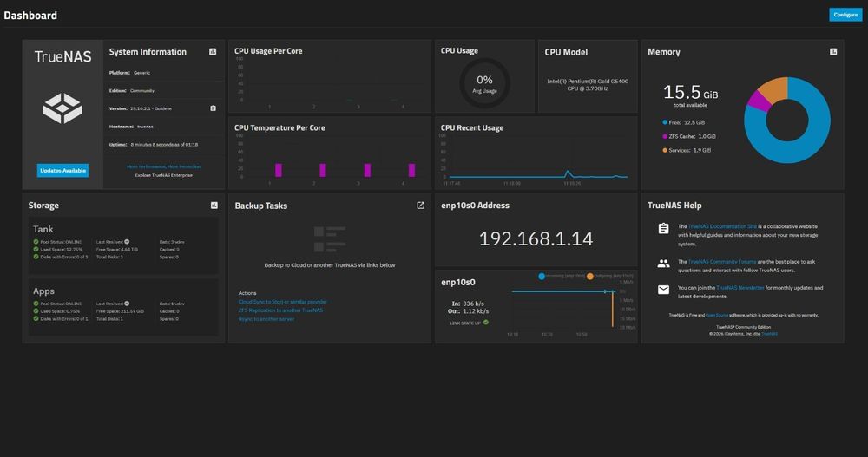This screenshot has width=868, height=457.
Task: Click the Apps pool heading
Action: click(43, 291)
